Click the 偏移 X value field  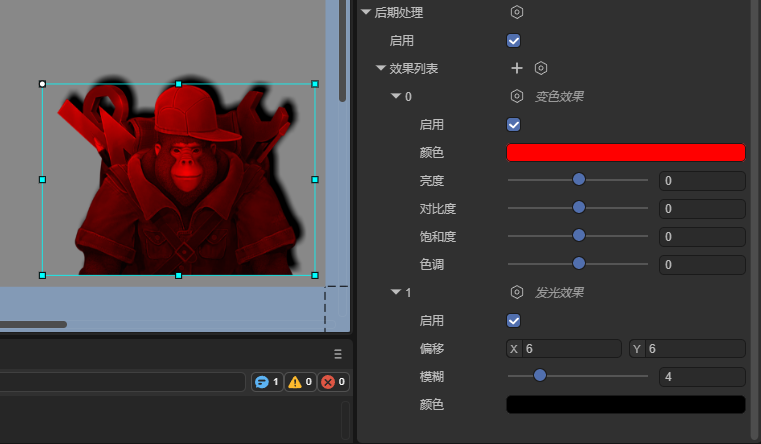coord(571,349)
